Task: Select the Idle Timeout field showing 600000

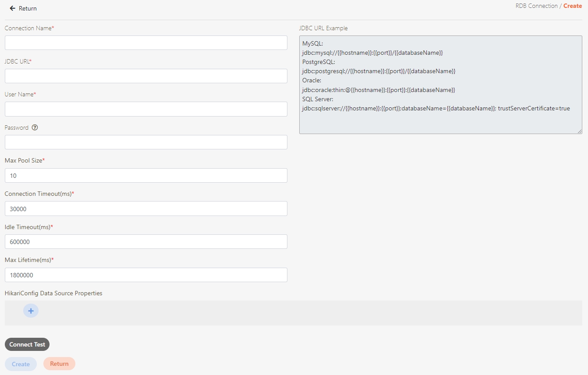Action: click(x=146, y=241)
